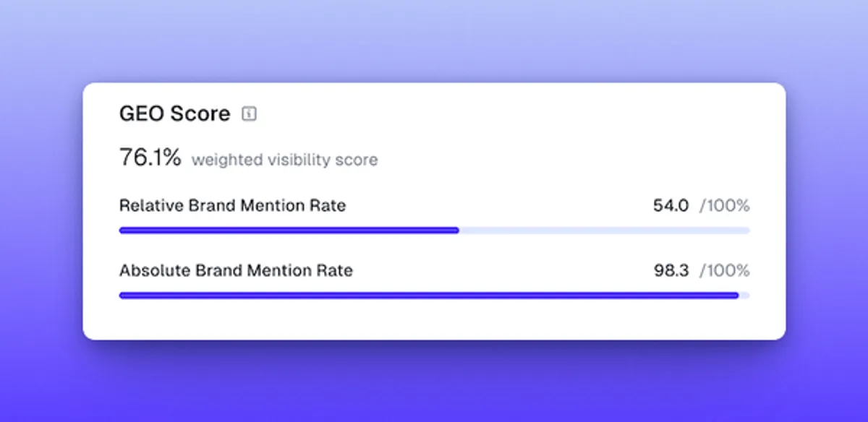Click the GEO Score heading

pyautogui.click(x=174, y=113)
